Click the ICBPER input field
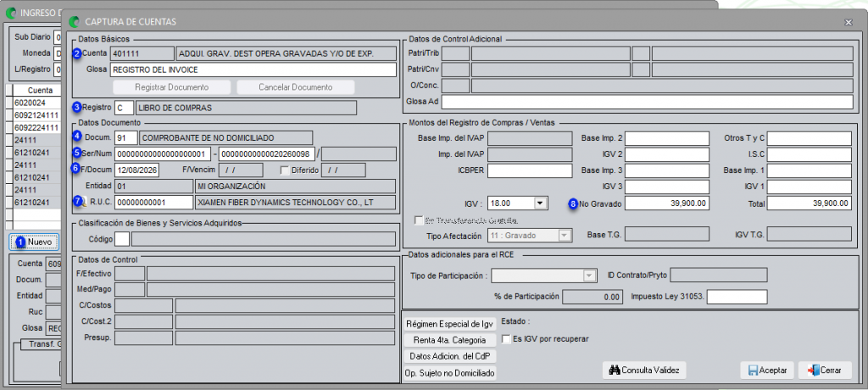868x390 pixels. [530, 170]
